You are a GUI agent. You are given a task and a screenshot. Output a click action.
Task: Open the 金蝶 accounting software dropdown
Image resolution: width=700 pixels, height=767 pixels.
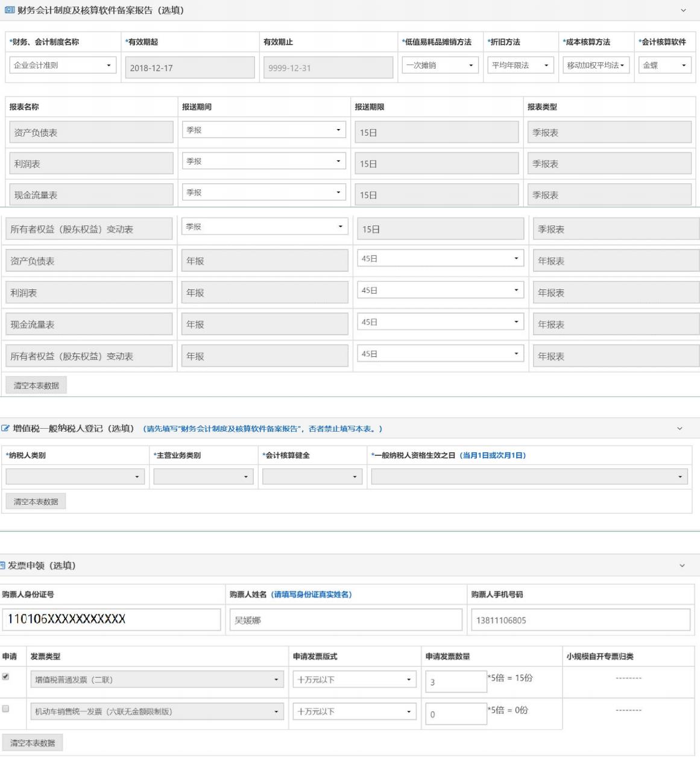(664, 65)
